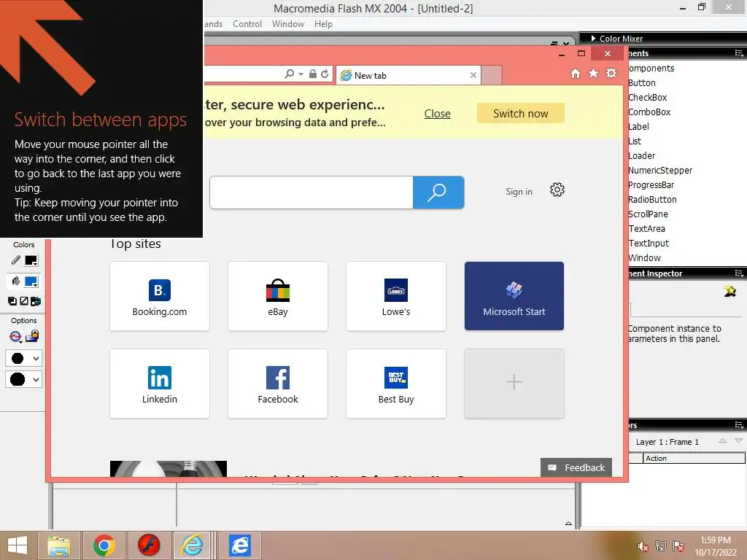Open File Explorer from the taskbar
The width and height of the screenshot is (747, 560).
click(x=59, y=545)
